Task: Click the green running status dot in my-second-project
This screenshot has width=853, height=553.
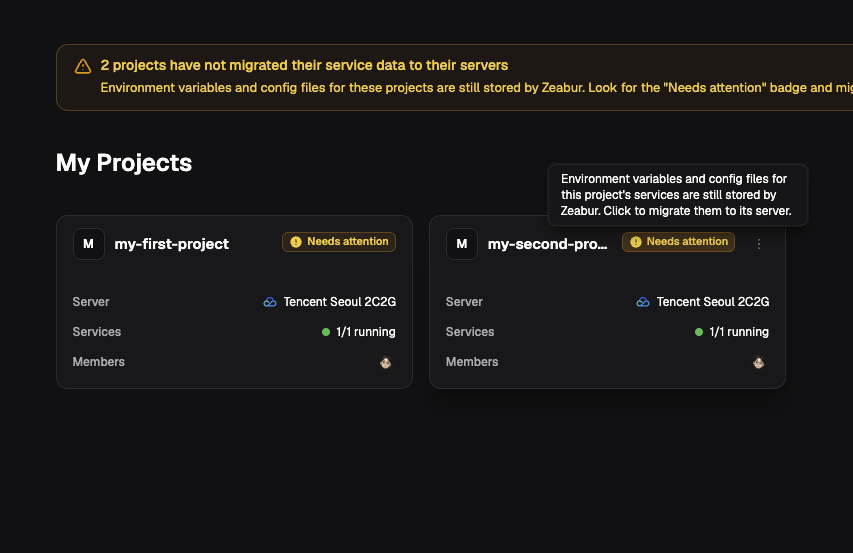Action: (x=699, y=332)
